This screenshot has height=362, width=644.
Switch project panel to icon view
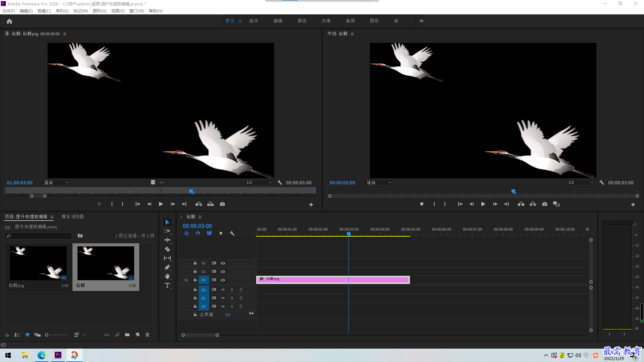28,335
